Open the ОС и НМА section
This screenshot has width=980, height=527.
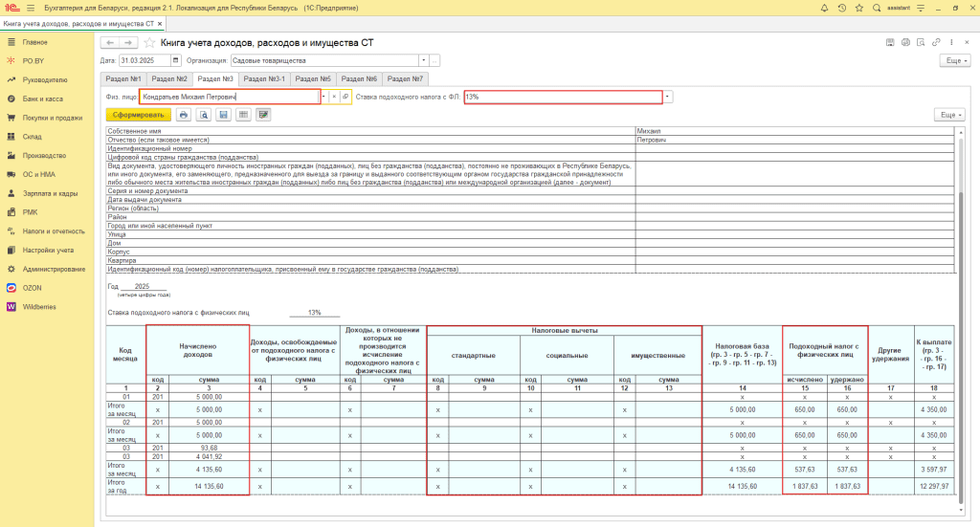tap(38, 174)
